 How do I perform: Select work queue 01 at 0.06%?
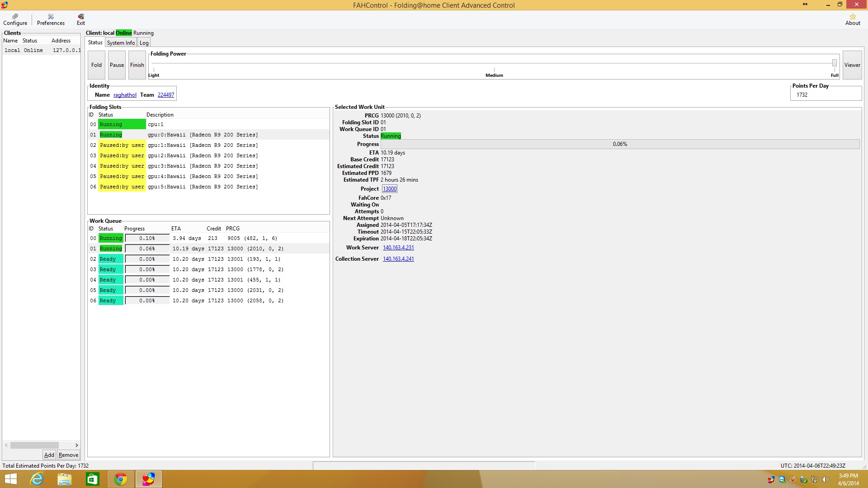click(208, 249)
